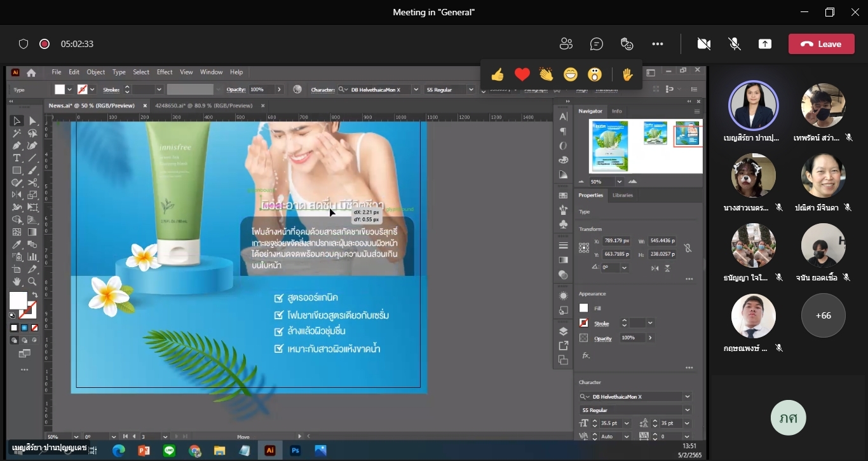Show the participants list
Viewport: 868px width, 461px height.
(566, 44)
